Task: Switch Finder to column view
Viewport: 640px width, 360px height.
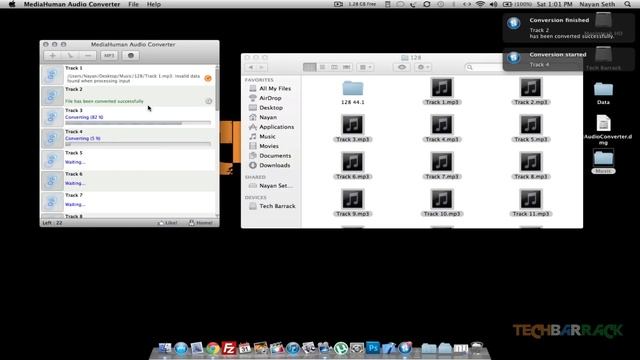Action: (334, 67)
